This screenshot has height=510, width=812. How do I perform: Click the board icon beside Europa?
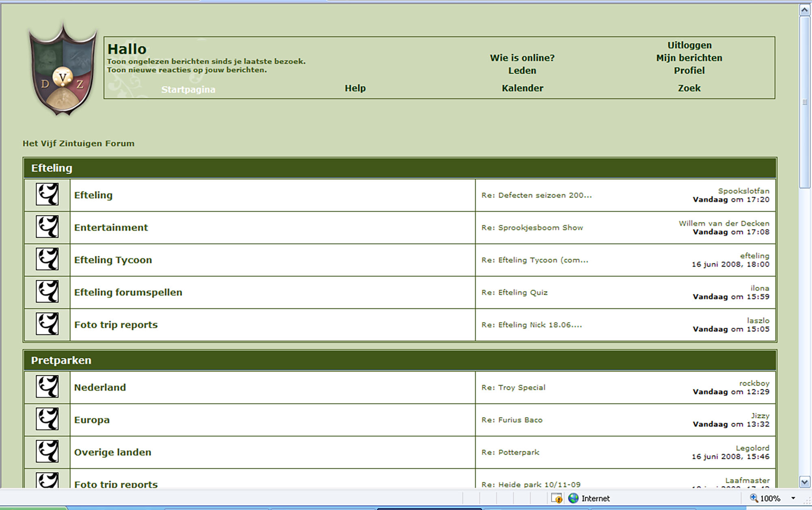click(x=47, y=419)
